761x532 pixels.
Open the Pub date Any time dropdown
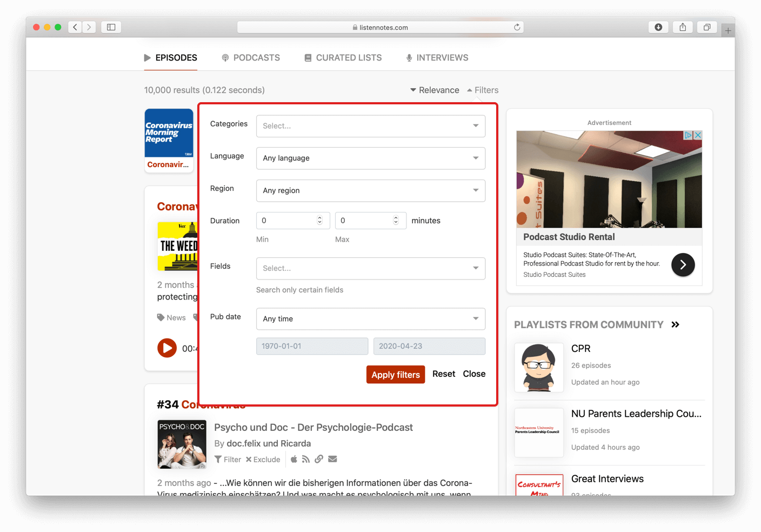click(370, 319)
